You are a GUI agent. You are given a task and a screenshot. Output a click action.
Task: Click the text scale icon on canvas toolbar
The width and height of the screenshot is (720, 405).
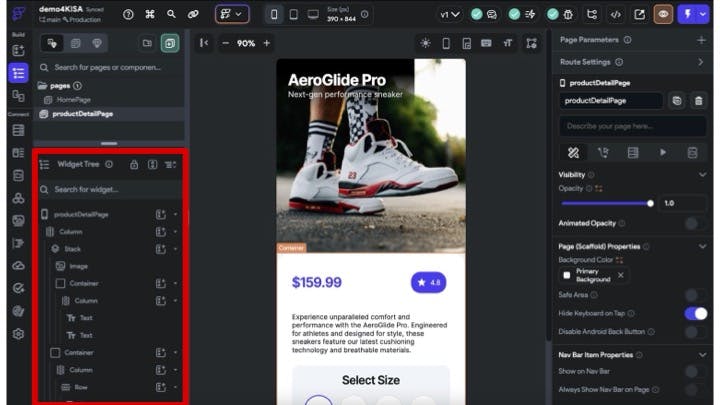[507, 43]
